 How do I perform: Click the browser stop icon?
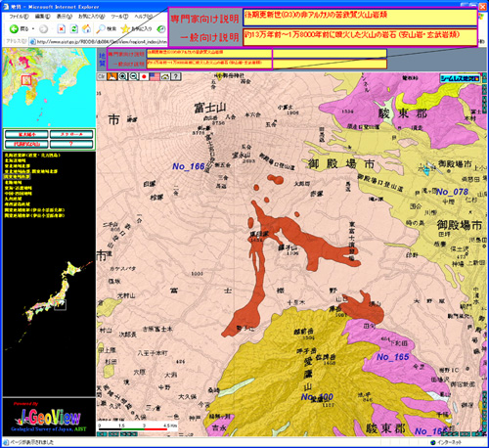pyautogui.click(x=61, y=29)
